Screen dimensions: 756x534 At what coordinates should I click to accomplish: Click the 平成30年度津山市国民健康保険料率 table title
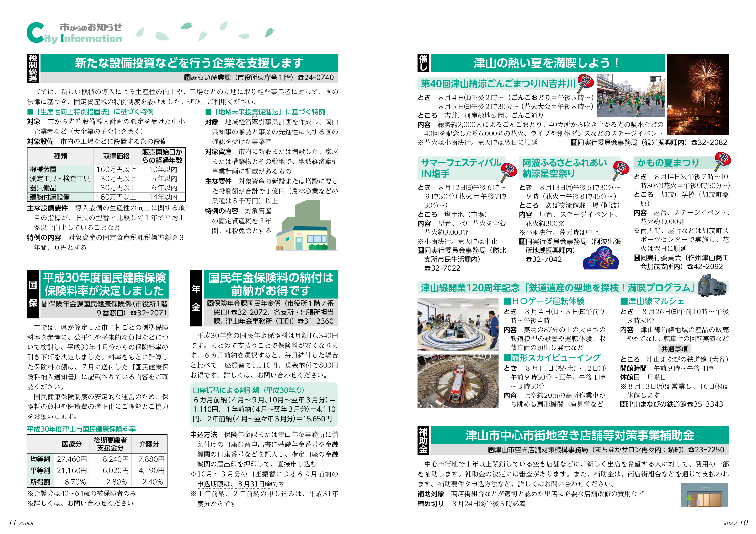point(81,429)
